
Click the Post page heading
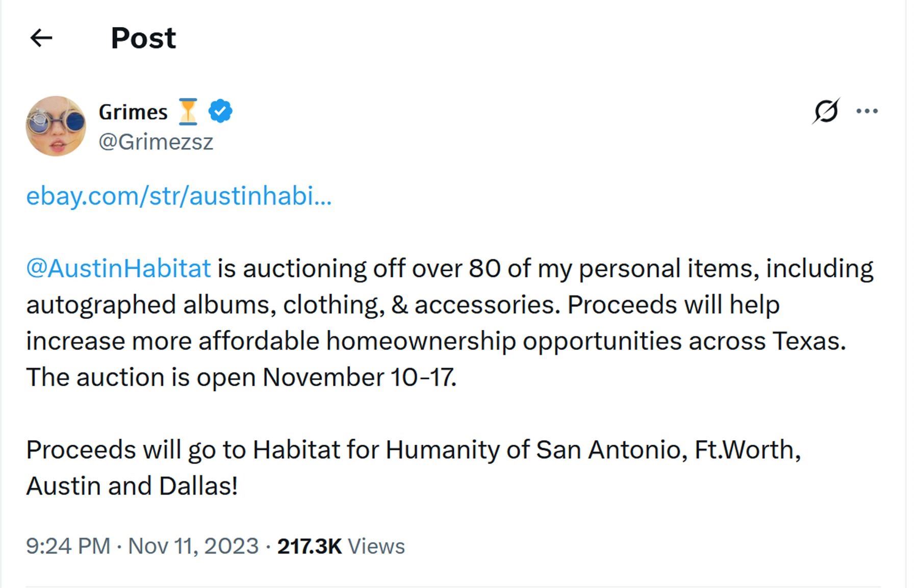(x=143, y=38)
